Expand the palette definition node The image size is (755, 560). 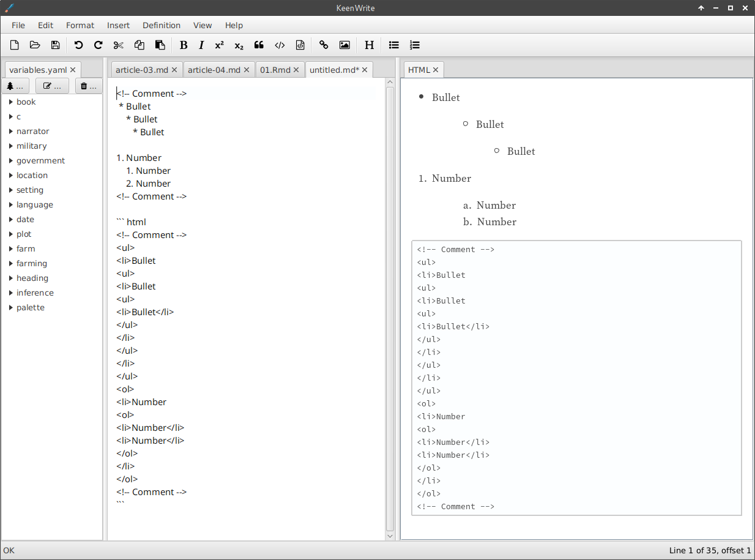point(11,307)
